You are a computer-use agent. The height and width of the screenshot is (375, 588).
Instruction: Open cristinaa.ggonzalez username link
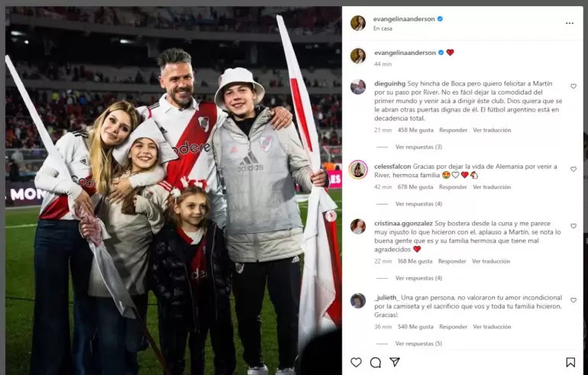click(x=403, y=223)
